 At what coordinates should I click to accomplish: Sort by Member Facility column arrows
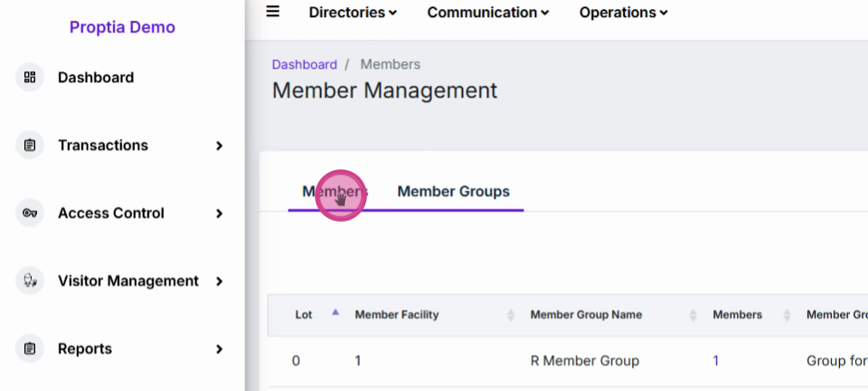(510, 315)
